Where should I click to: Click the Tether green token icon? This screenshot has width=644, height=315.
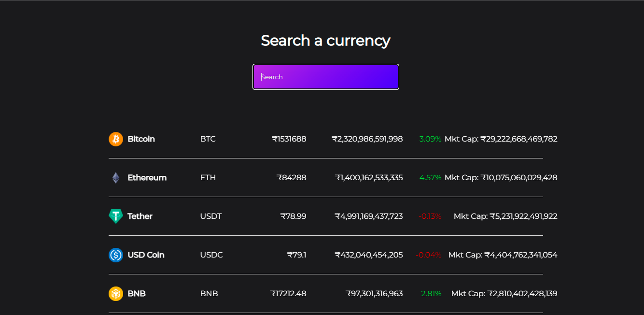pyautogui.click(x=116, y=216)
